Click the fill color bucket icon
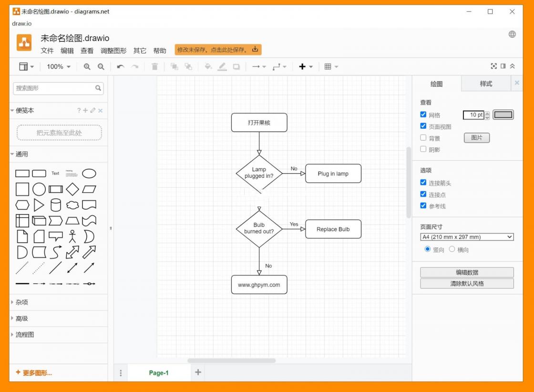 (x=208, y=67)
